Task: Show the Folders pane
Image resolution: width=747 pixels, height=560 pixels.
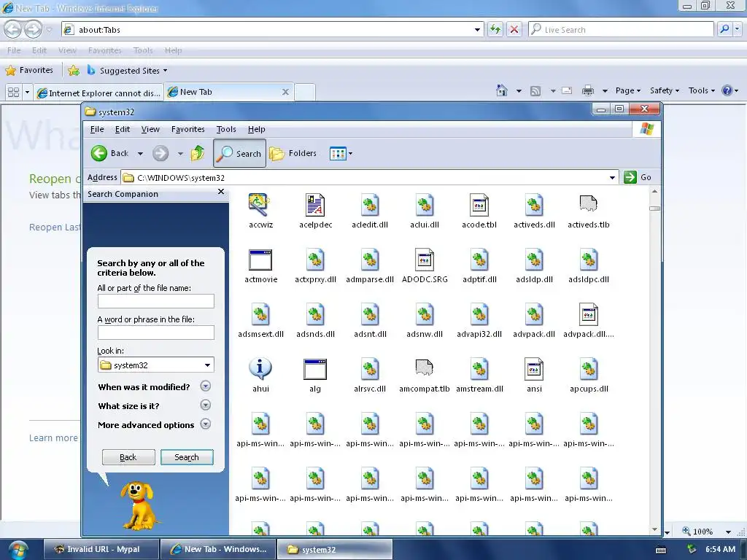Action: pos(293,153)
